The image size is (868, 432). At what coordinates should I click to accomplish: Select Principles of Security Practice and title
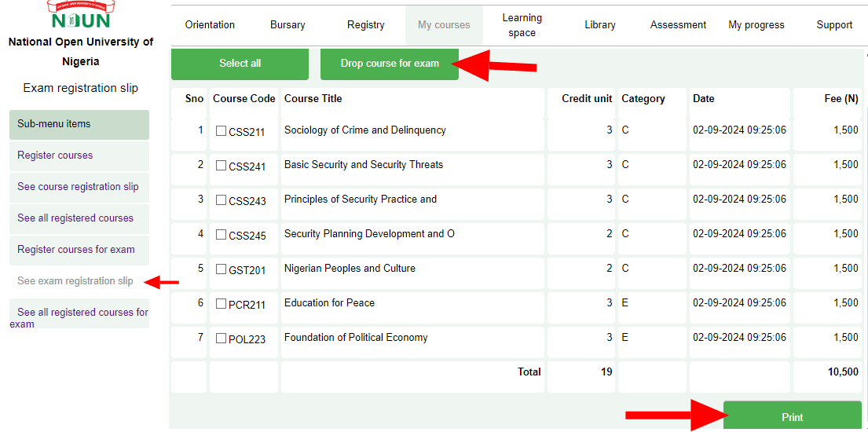361,200
